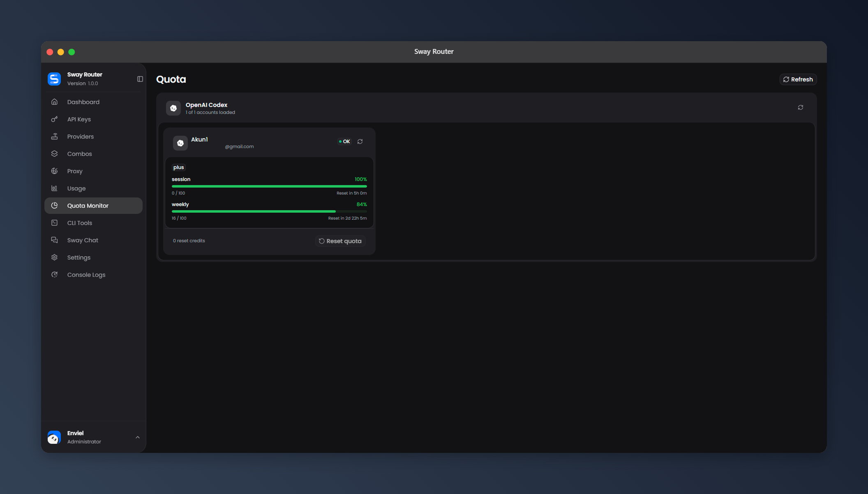Image resolution: width=868 pixels, height=494 pixels.
Task: Click the Sway Chat bubble icon
Action: tap(54, 240)
